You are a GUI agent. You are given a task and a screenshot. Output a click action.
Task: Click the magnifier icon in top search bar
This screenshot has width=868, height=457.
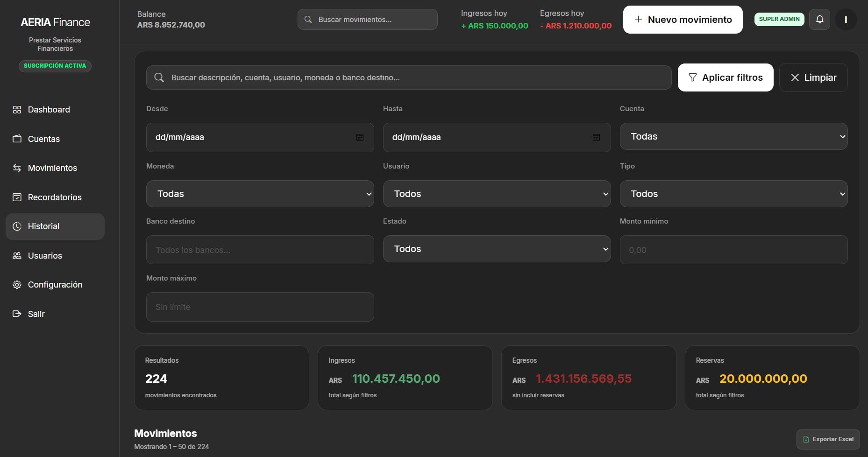pyautogui.click(x=308, y=20)
